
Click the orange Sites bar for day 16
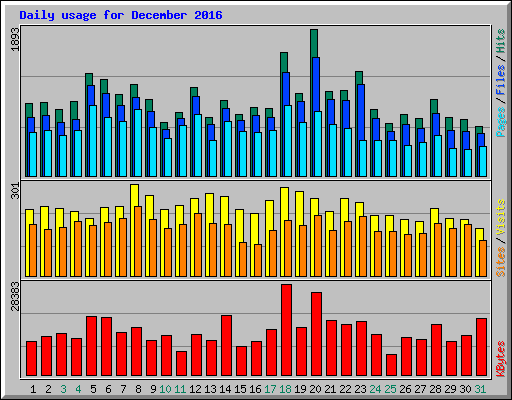point(258,260)
